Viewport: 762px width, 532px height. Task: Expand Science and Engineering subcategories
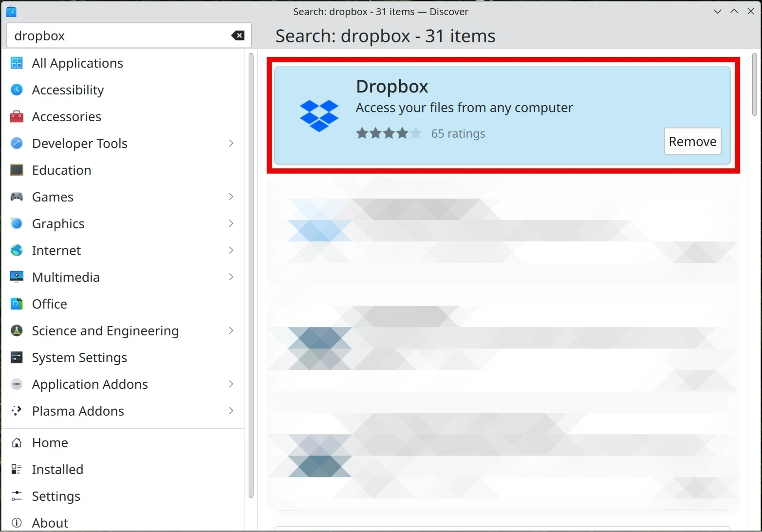click(x=231, y=330)
